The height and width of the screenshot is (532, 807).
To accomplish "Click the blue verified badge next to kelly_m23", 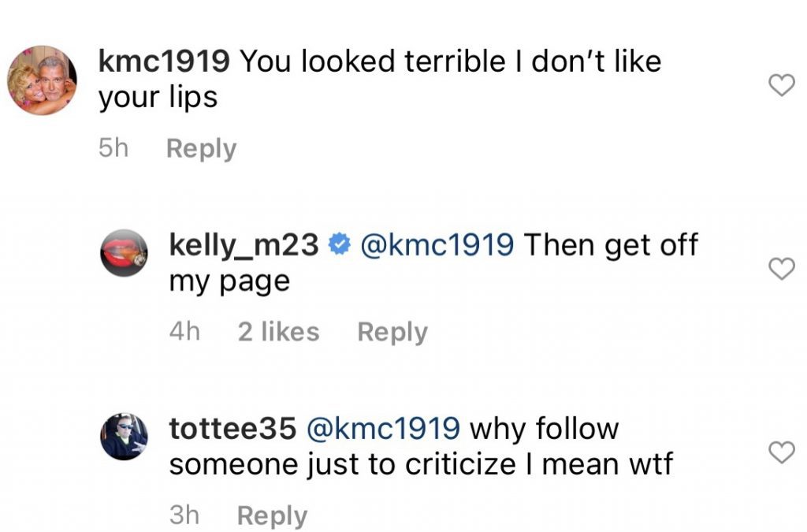I will point(339,244).
